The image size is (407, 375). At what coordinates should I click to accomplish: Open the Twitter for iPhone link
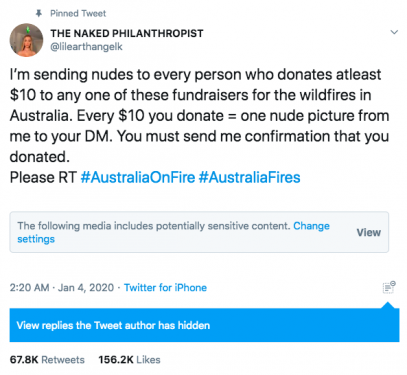pyautogui.click(x=165, y=288)
